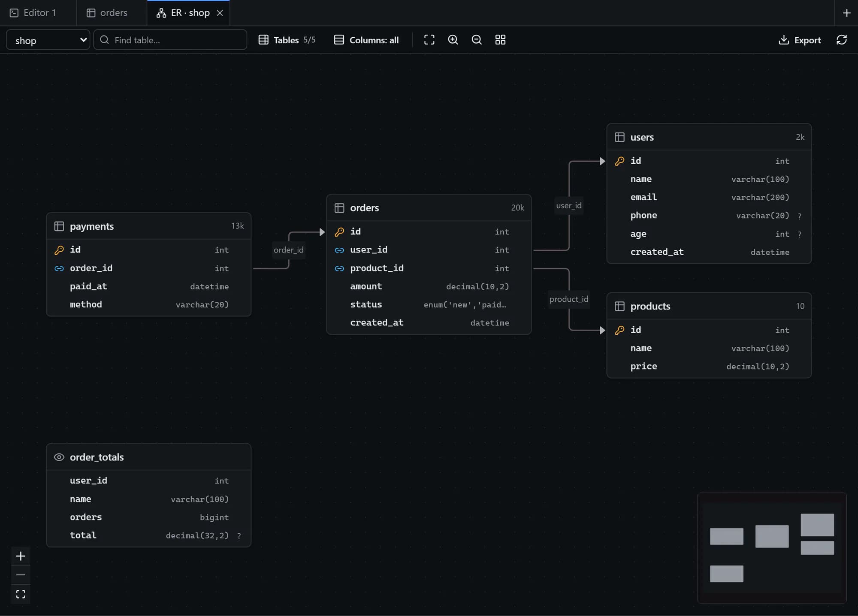Select the total column in order_totals
The image size is (858, 616).
point(149,535)
